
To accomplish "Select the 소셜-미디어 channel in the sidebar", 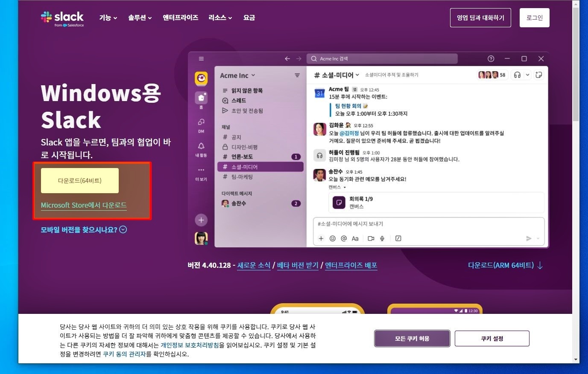I will [260, 167].
